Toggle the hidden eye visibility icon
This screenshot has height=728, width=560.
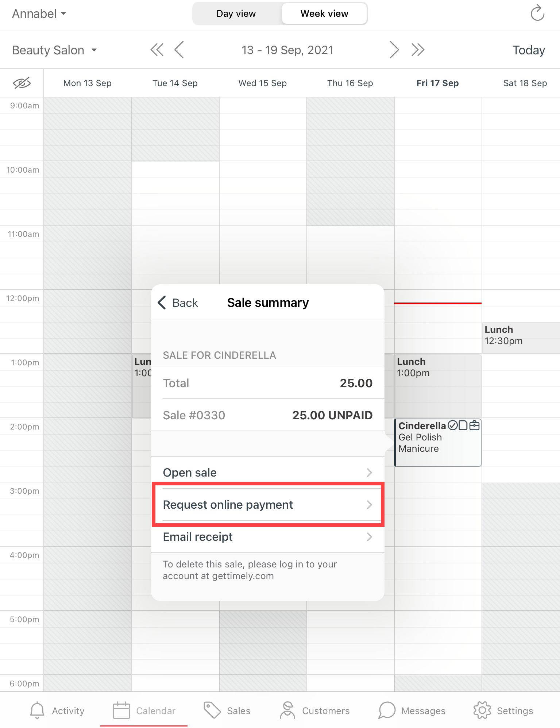point(22,83)
